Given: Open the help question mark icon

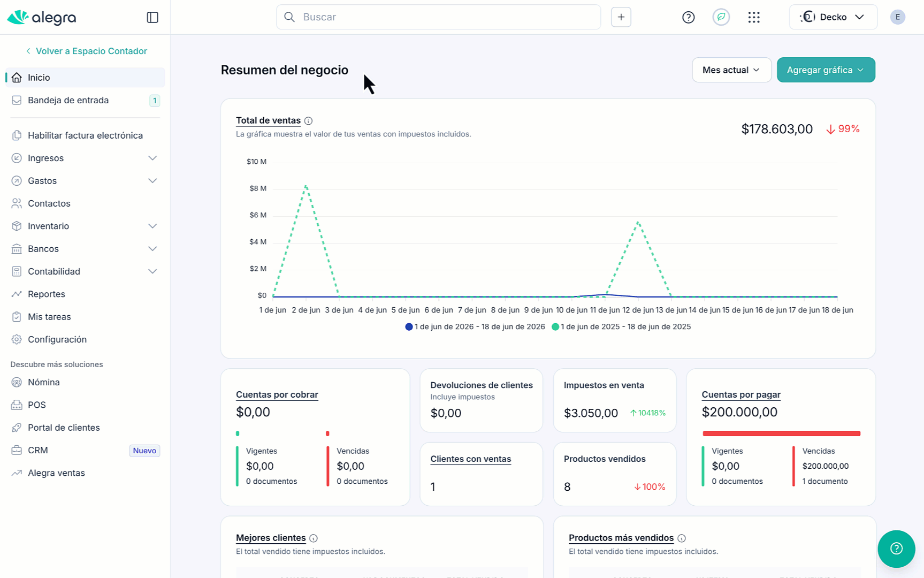Looking at the screenshot, I should 689,17.
